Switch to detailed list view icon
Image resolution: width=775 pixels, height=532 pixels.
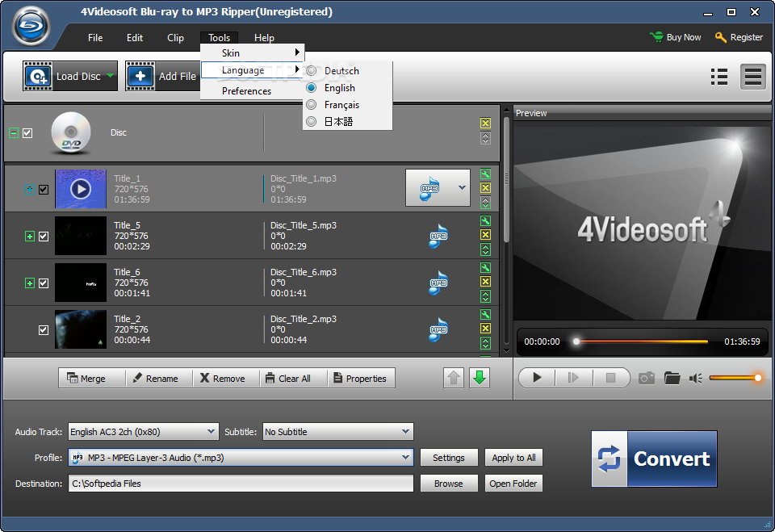[752, 77]
